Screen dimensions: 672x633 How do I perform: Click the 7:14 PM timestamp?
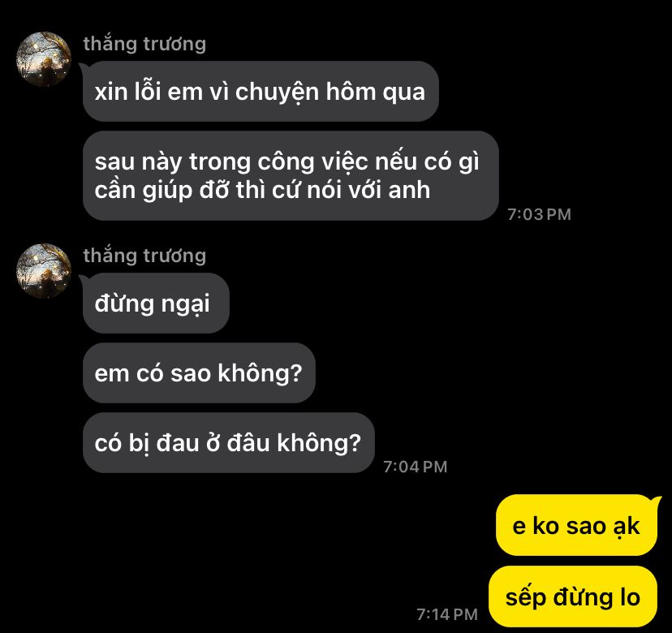click(x=447, y=614)
